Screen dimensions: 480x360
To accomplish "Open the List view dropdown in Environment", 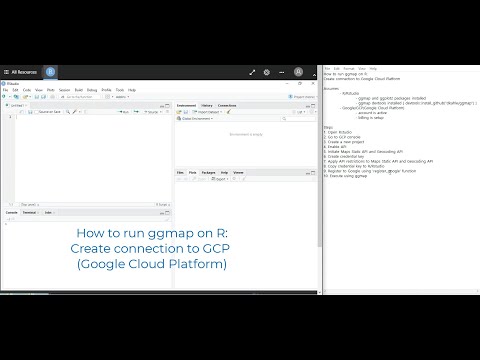I will [x=299, y=112].
